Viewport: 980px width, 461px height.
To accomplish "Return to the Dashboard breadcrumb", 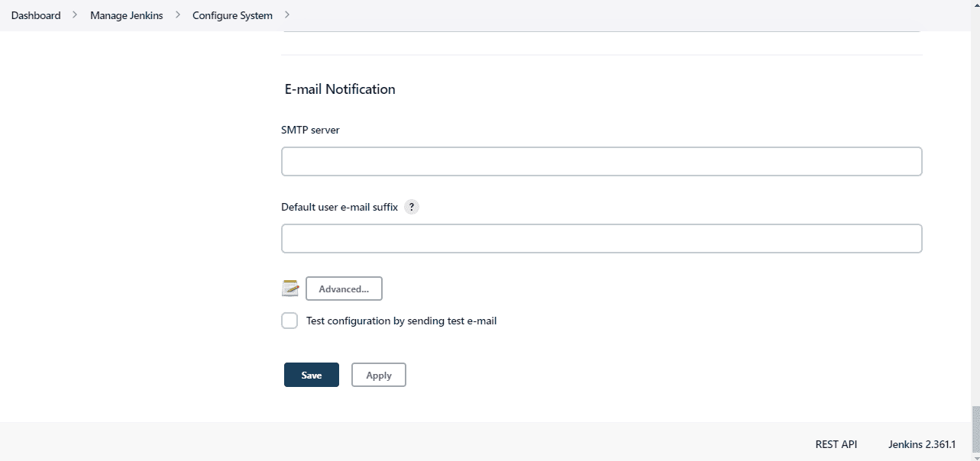I will (35, 15).
